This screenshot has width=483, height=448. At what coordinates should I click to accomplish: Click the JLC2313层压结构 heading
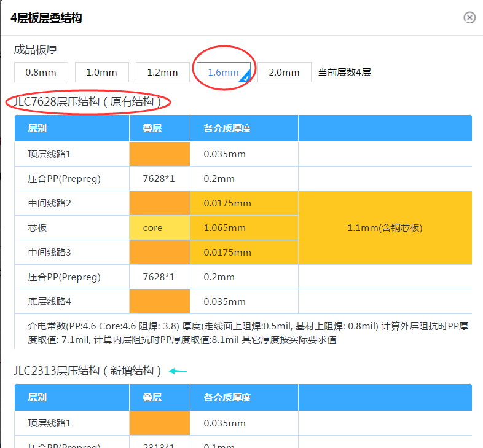click(x=87, y=371)
